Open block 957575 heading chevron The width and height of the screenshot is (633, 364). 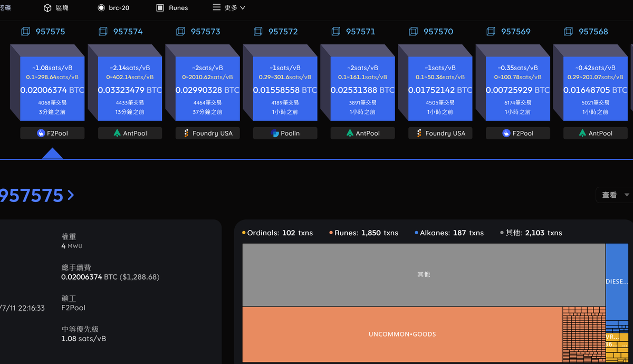[x=71, y=196]
